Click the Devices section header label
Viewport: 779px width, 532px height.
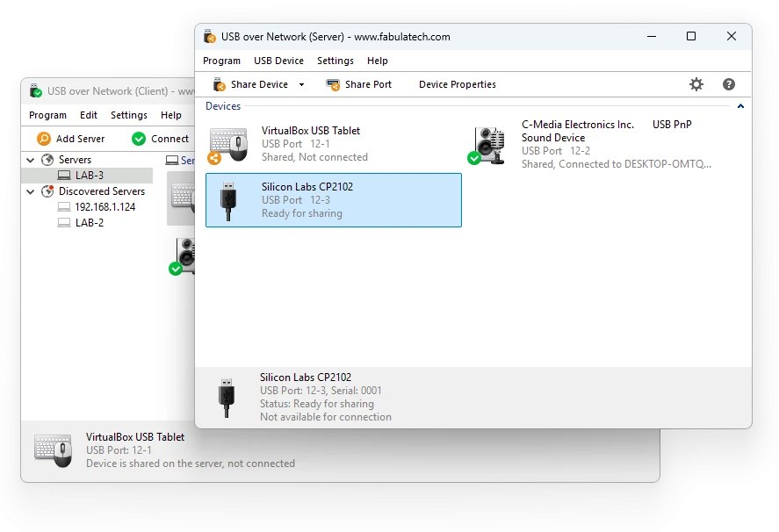[x=223, y=106]
